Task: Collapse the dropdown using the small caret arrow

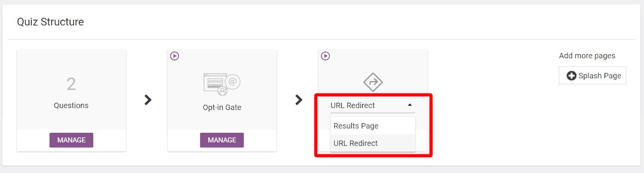Action: coord(410,105)
